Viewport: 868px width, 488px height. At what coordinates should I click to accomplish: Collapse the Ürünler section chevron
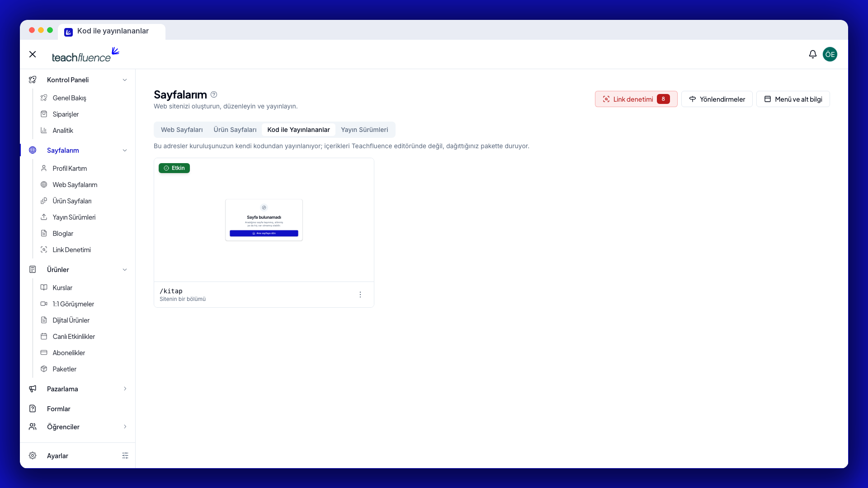125,270
